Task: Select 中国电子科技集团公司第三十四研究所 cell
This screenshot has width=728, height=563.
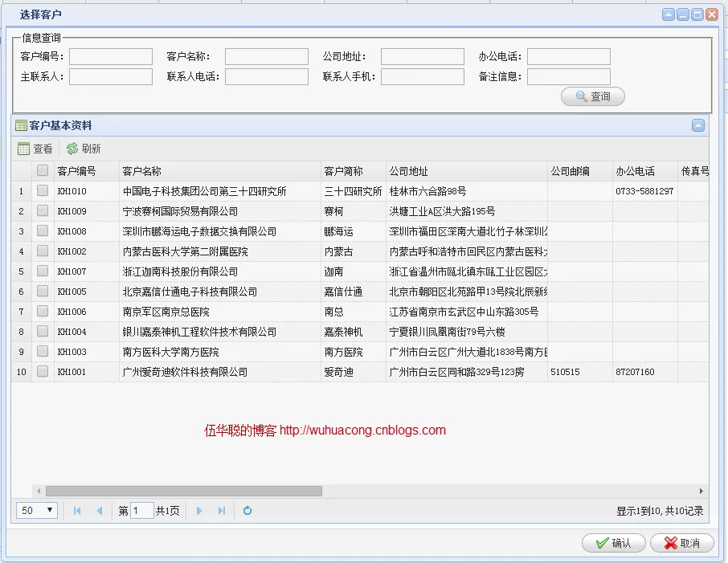Action: [x=219, y=191]
